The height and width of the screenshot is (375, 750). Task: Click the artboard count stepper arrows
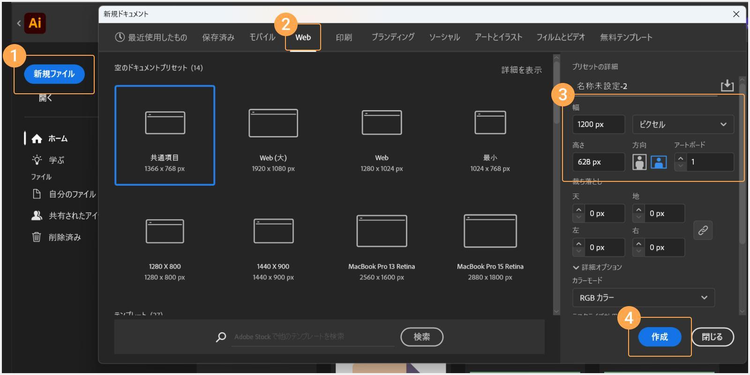click(x=680, y=162)
